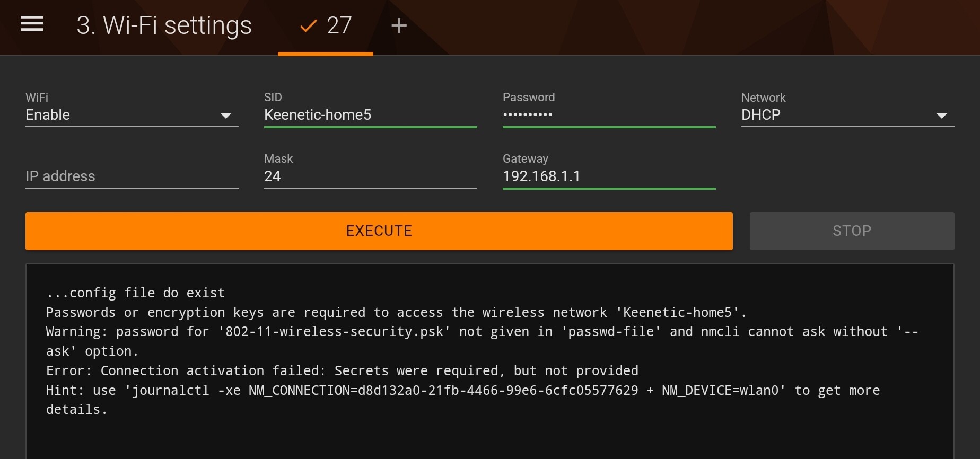Click the 'Connection activation failed' error line
Image resolution: width=980 pixels, height=459 pixels.
pyautogui.click(x=342, y=371)
